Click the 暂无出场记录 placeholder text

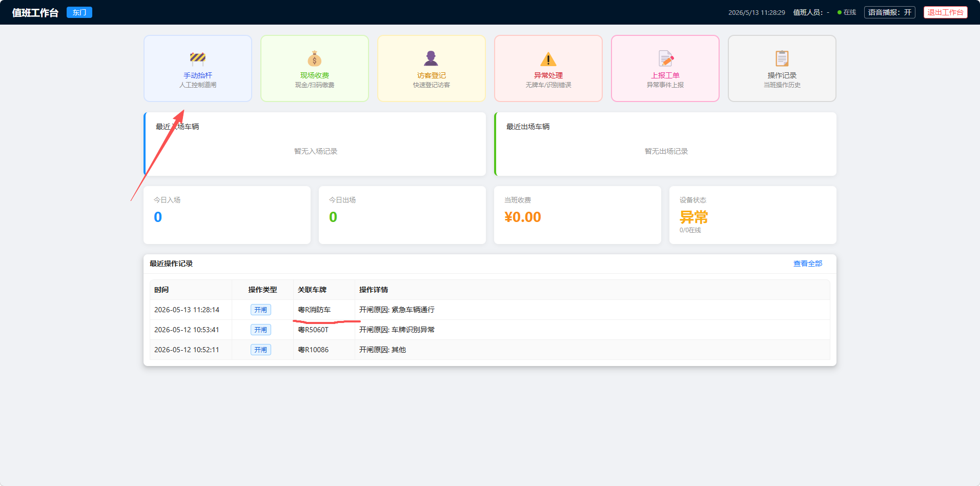666,151
